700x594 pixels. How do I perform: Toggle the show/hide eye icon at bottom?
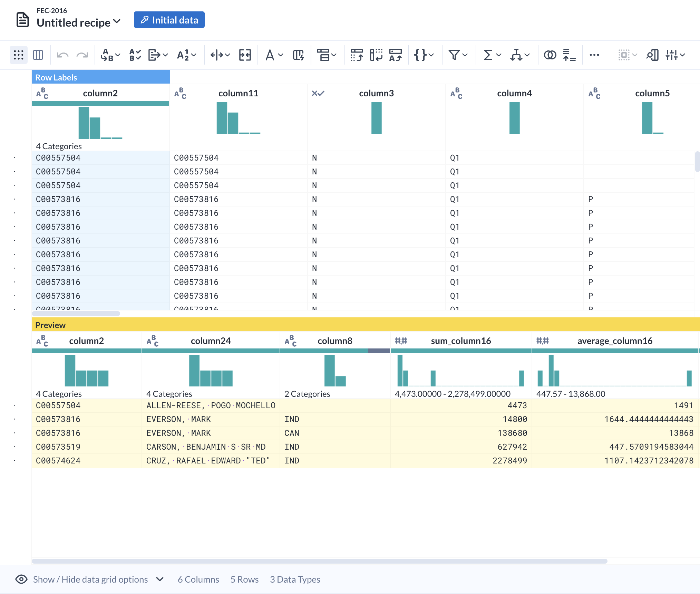coord(20,579)
